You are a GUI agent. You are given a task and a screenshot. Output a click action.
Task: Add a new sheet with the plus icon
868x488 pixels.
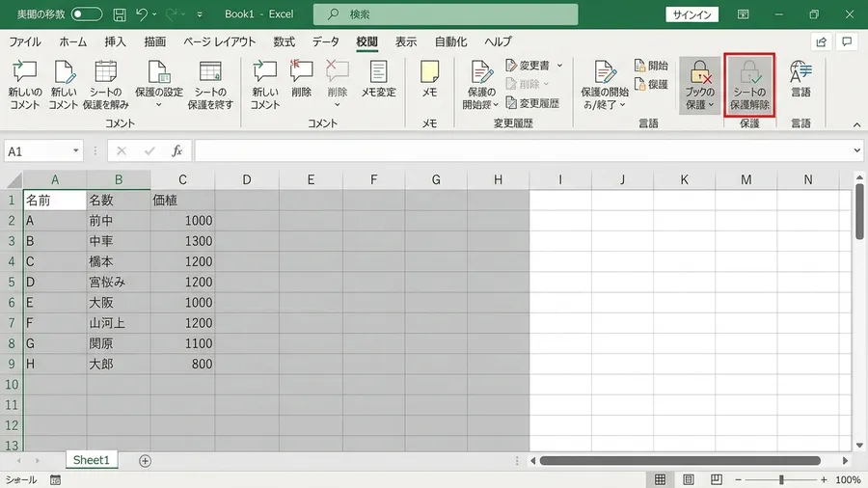click(x=145, y=461)
